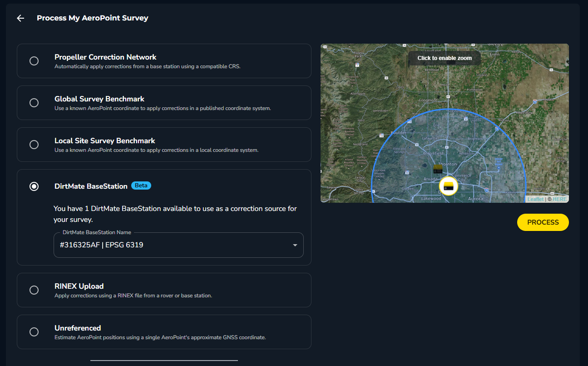Screen dimensions: 588x366
Task: Select the yellow DirtMate BaseStation marker on the map
Action: click(448, 186)
